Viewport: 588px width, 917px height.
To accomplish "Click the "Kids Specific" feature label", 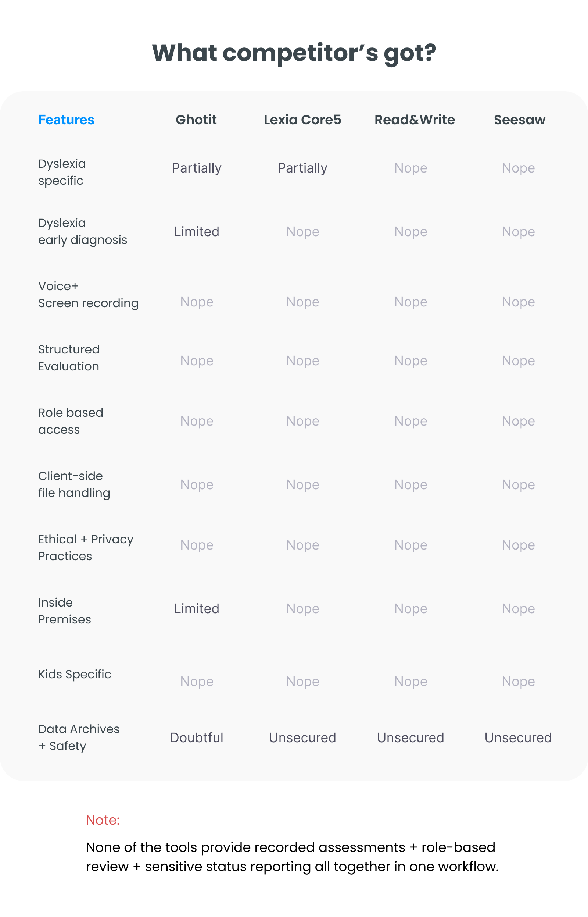I will (75, 674).
